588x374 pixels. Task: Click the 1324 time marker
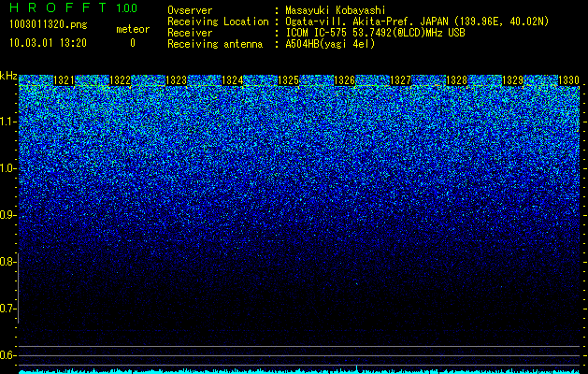click(233, 80)
